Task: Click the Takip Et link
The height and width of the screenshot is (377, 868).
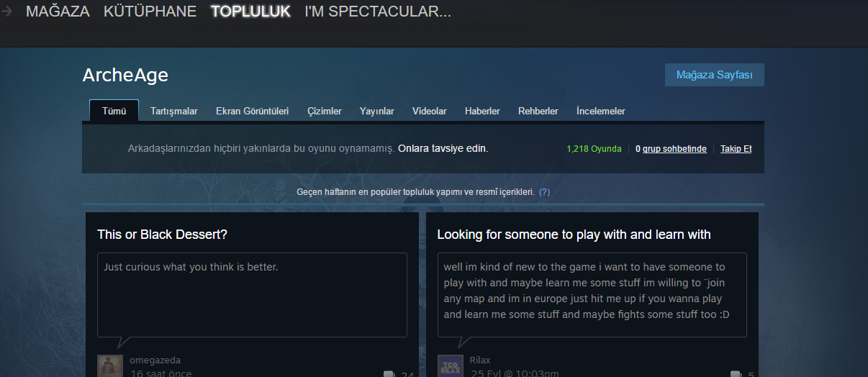Action: click(736, 149)
